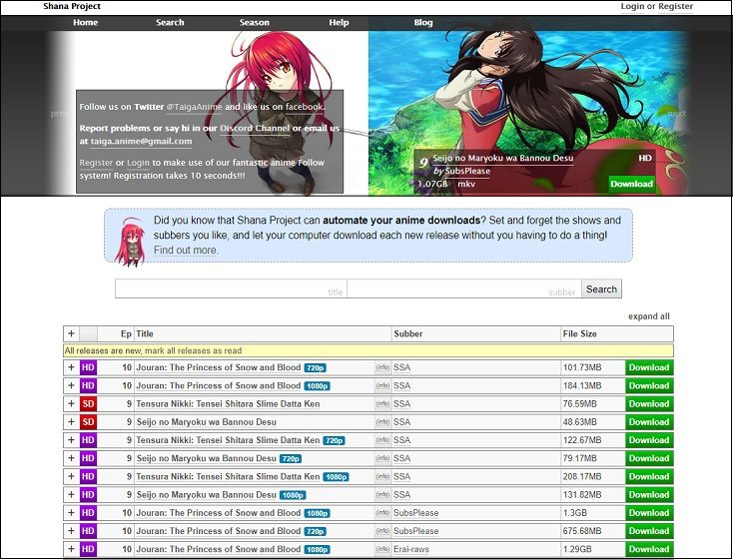Open info for Tensura Nikki 76.59MB release
This screenshot has height=560, width=733.
pyautogui.click(x=382, y=404)
